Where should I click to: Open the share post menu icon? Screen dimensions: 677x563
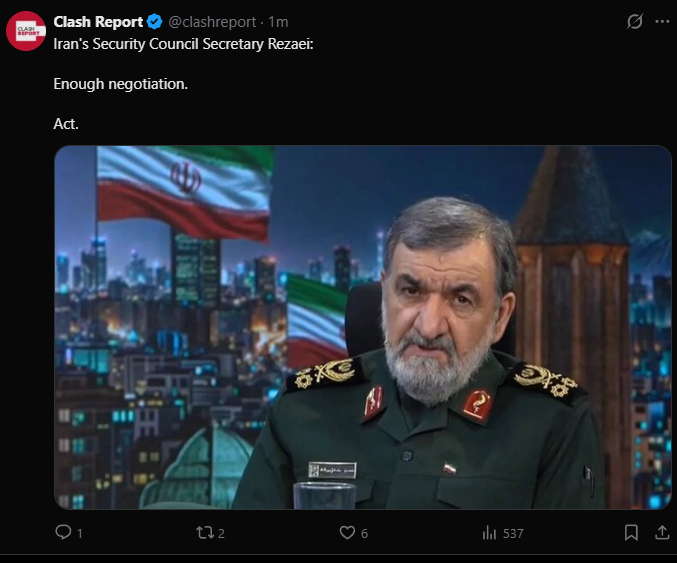(x=662, y=532)
